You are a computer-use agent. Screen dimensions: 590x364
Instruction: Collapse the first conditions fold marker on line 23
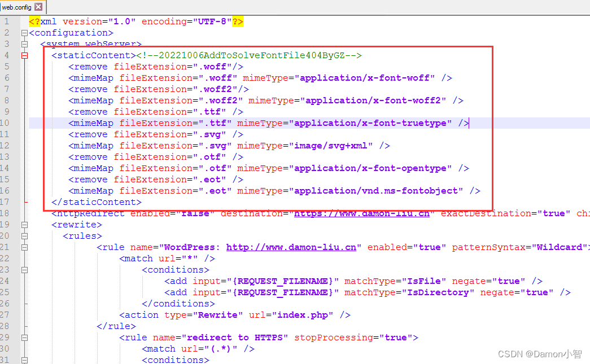(x=24, y=270)
